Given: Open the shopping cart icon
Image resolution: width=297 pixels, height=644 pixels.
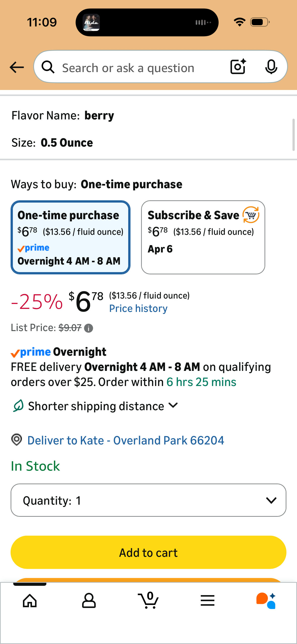Looking at the screenshot, I should [x=148, y=601].
